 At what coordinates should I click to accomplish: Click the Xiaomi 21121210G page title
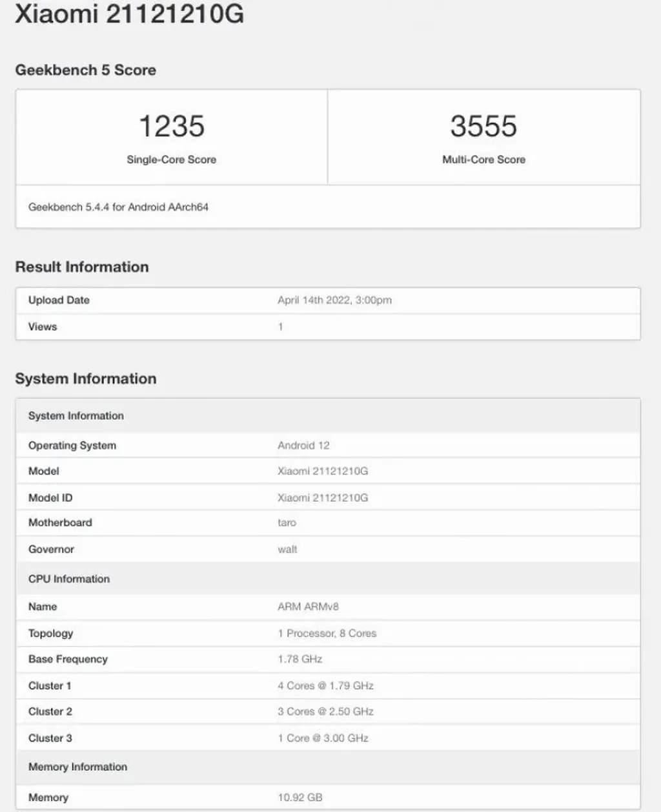[129, 14]
